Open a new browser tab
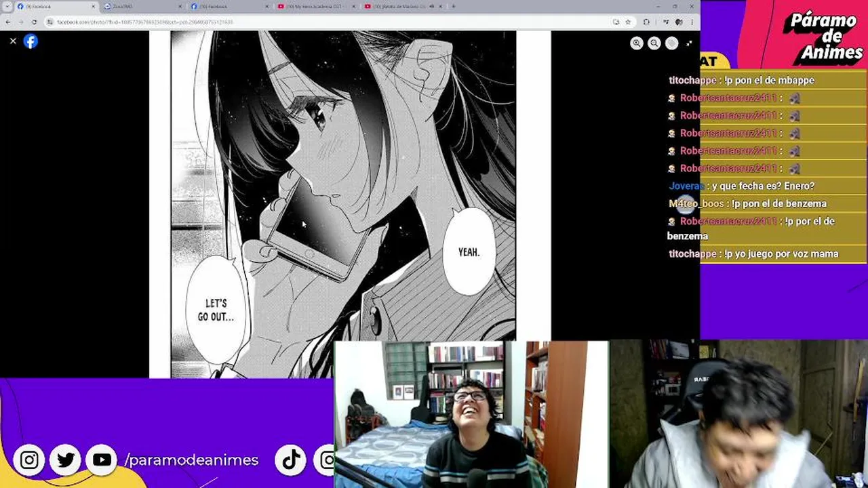Viewport: 868px width, 488px height. point(453,6)
